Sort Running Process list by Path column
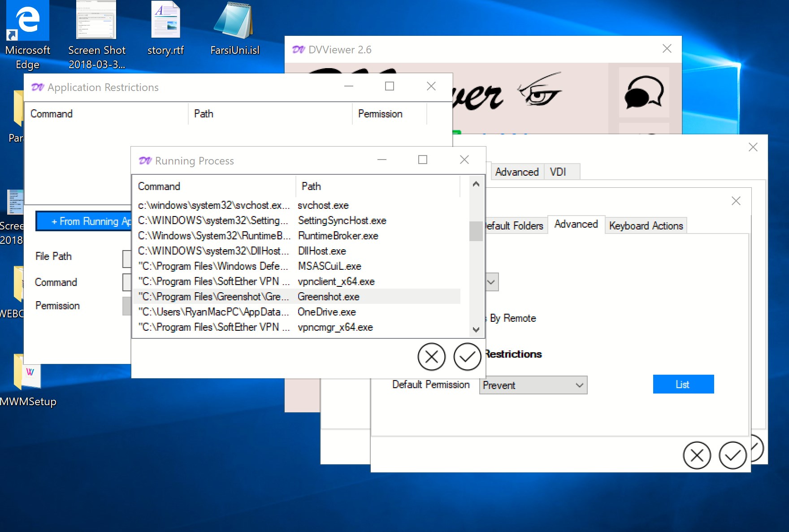The image size is (789, 532). [378, 186]
